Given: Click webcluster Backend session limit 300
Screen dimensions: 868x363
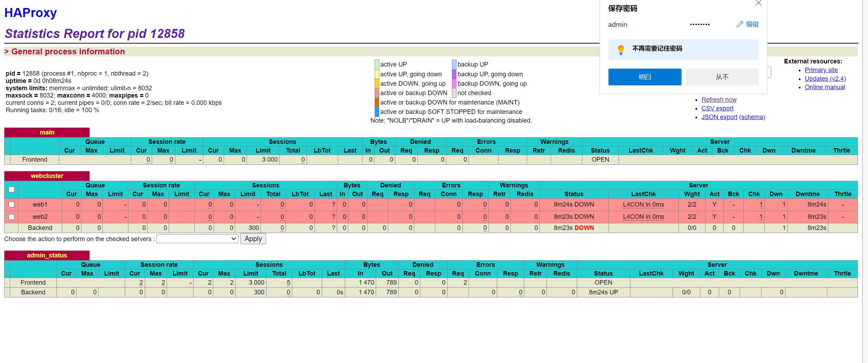Looking at the screenshot, I should 254,228.
